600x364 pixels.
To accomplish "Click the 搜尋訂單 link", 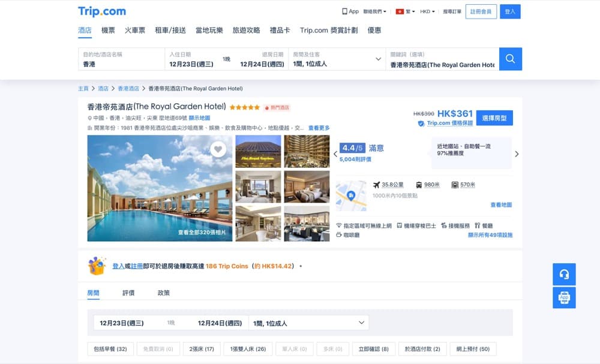I will 452,11.
